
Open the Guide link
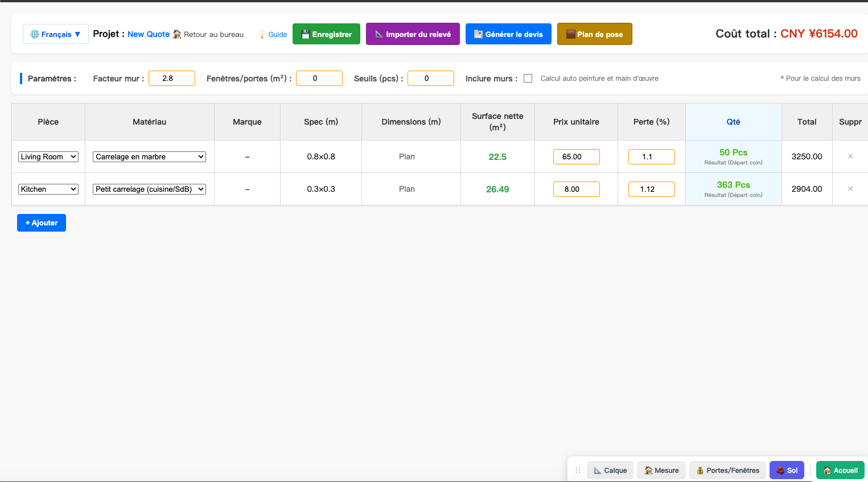tap(273, 34)
